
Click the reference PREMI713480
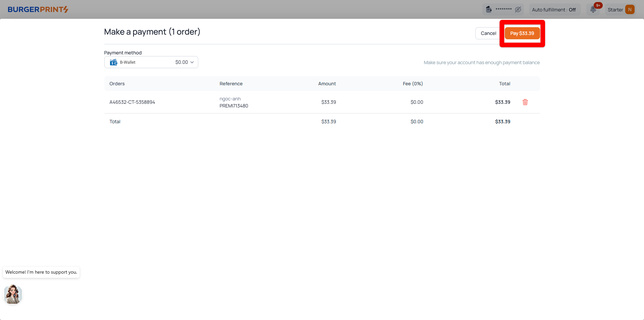(234, 106)
